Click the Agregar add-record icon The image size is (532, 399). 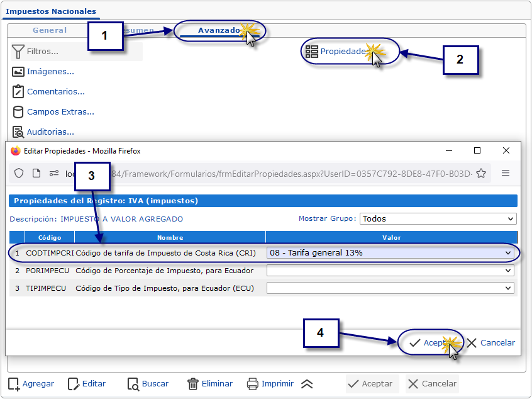(14, 384)
